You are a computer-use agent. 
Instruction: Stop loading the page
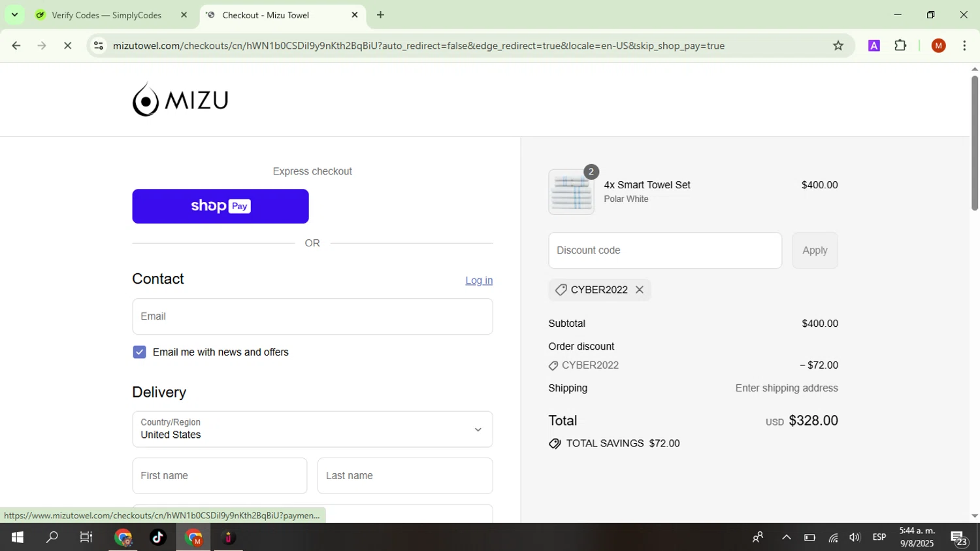coord(68,46)
